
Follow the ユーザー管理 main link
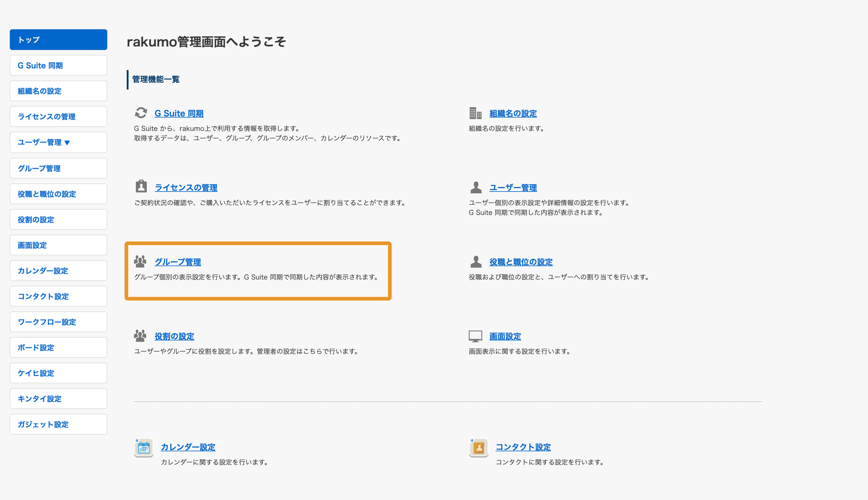pos(513,188)
